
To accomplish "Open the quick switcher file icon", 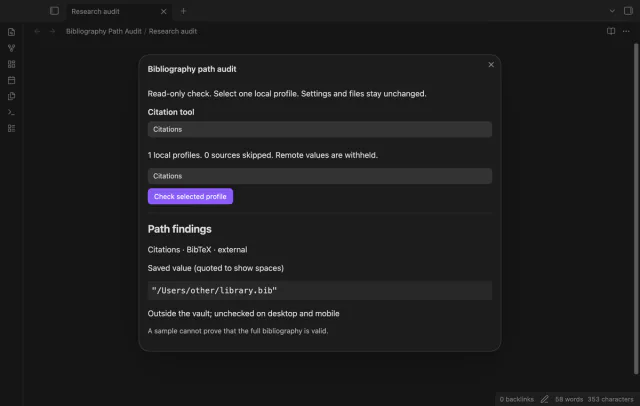I will [11, 32].
